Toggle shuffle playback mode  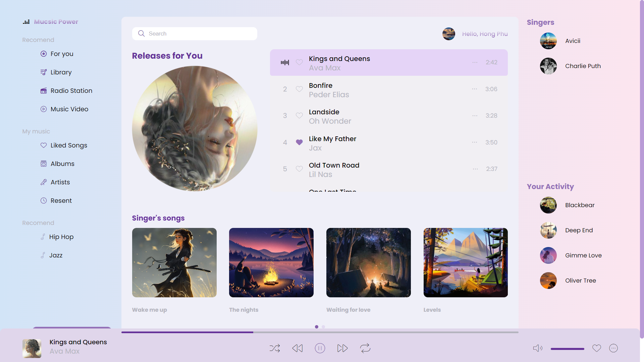[275, 348]
